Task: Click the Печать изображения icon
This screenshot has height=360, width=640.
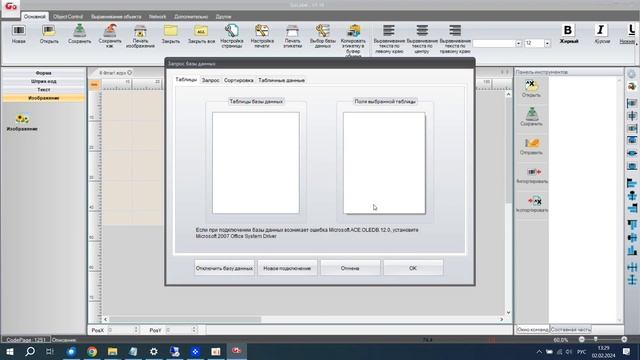Action: [140, 31]
